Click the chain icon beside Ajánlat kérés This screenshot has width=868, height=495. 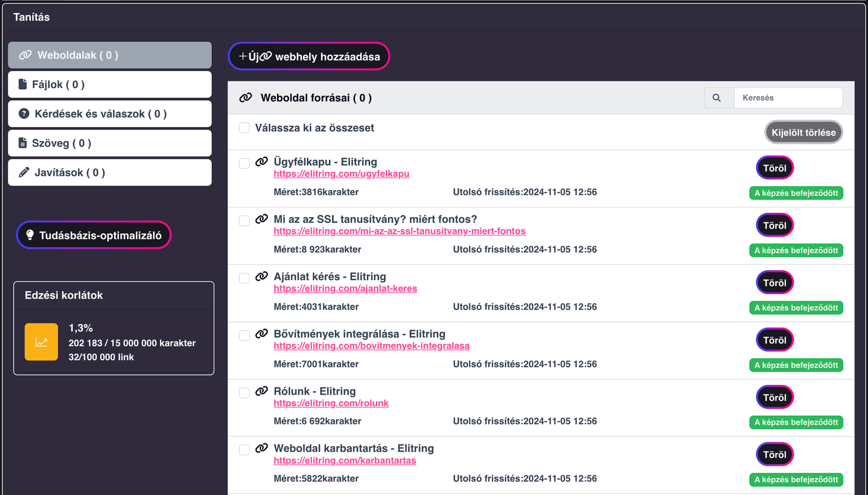261,276
